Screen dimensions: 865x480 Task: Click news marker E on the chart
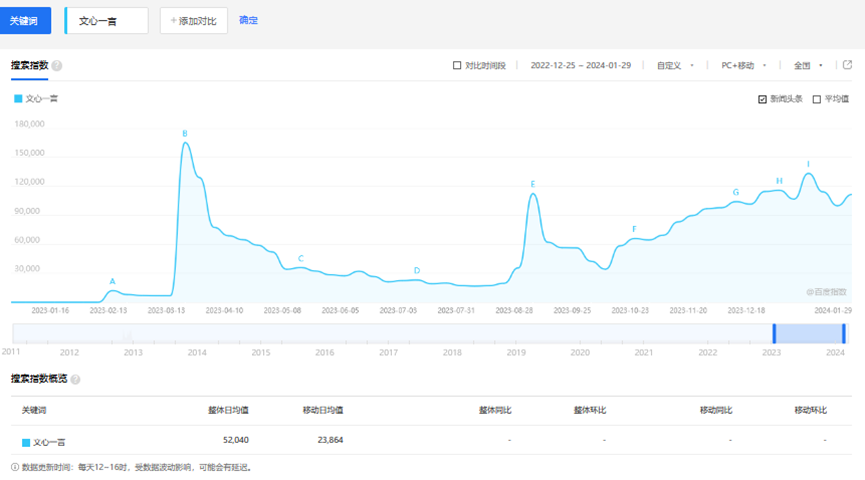tap(533, 184)
